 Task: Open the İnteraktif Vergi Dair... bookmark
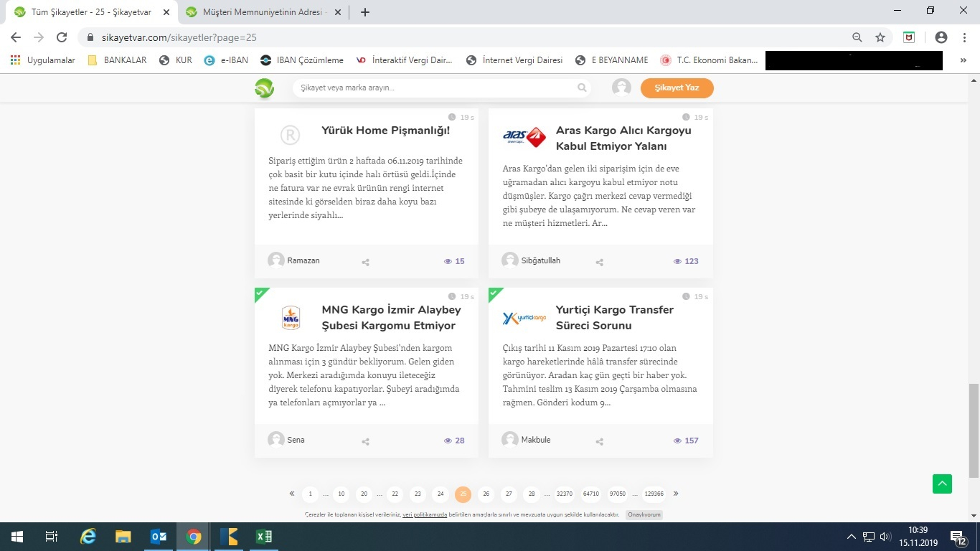pyautogui.click(x=405, y=60)
